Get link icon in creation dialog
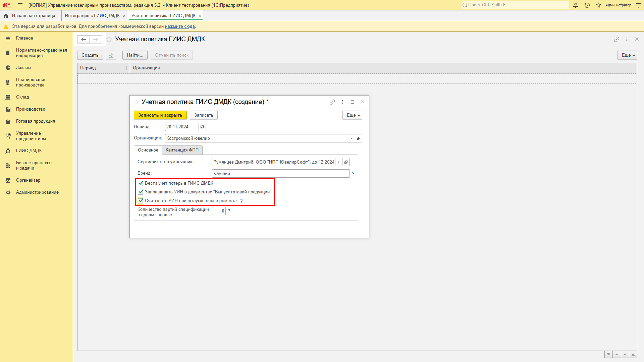 coord(332,102)
